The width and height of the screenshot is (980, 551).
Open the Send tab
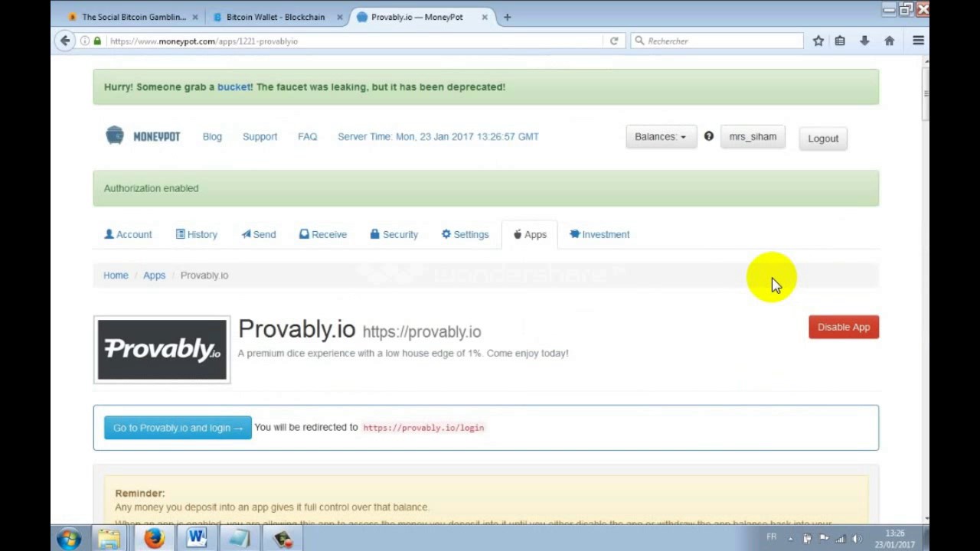click(259, 234)
